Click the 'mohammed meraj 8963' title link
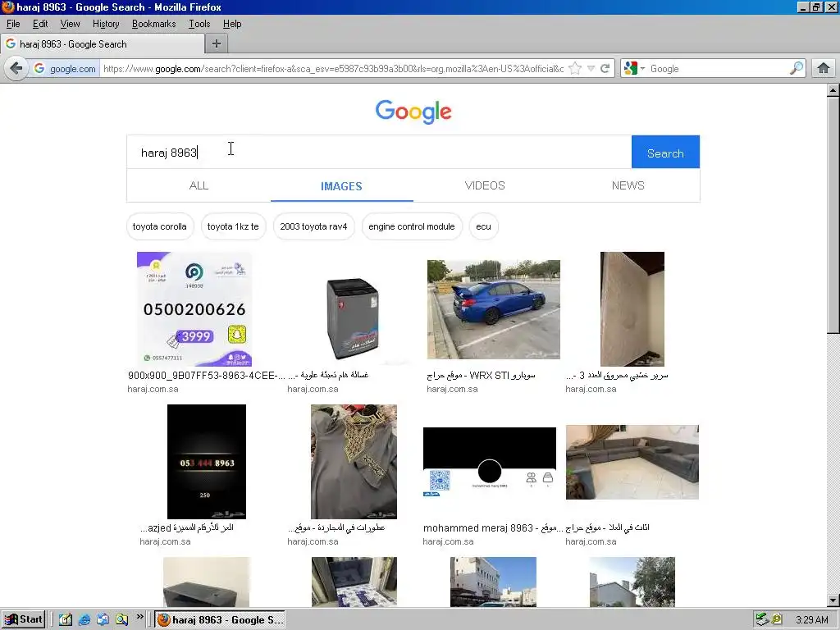This screenshot has height=630, width=840. tap(492, 527)
